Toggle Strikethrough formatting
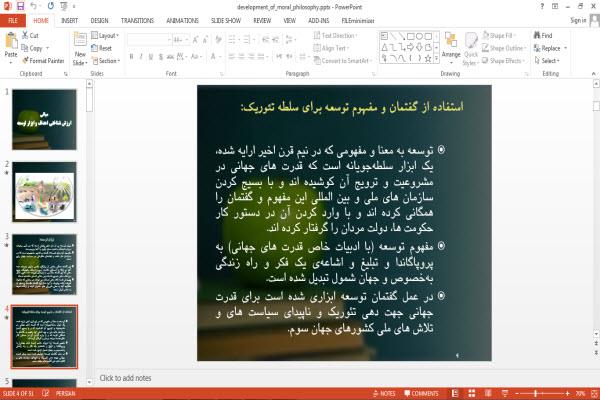This screenshot has height=400, width=600. (x=170, y=57)
